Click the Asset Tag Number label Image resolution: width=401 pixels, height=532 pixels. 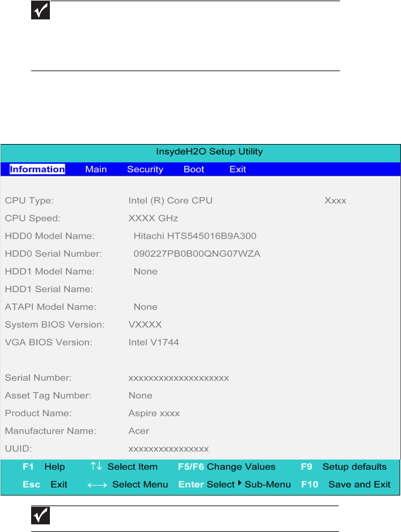point(48,396)
